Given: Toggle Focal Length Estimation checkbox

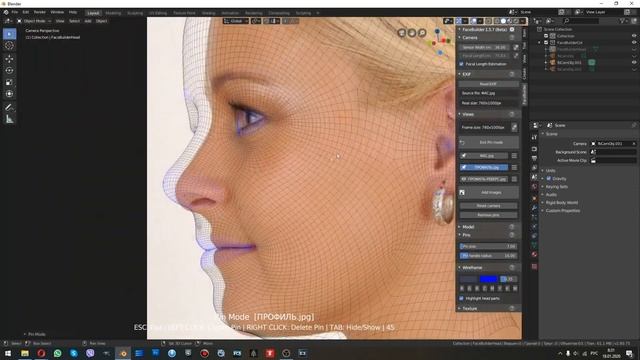Looking at the screenshot, I should [x=462, y=64].
